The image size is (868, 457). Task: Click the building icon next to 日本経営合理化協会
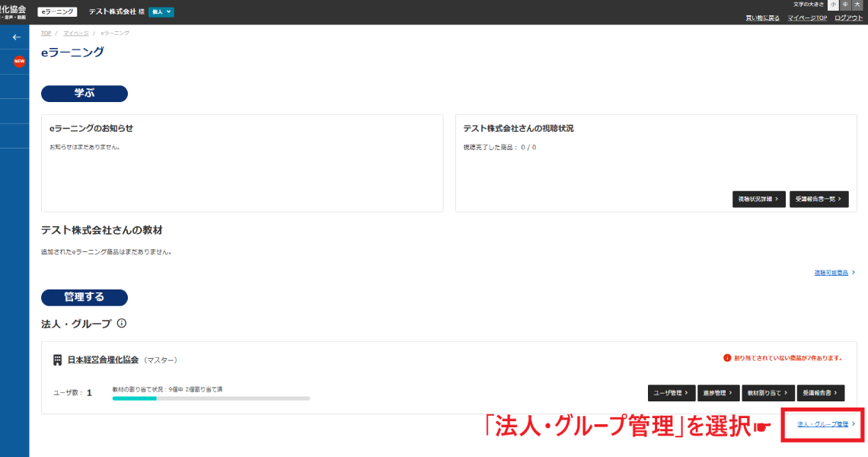click(x=57, y=360)
